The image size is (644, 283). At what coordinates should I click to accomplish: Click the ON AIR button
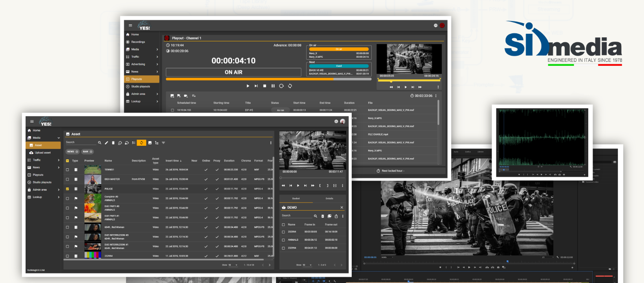point(233,72)
